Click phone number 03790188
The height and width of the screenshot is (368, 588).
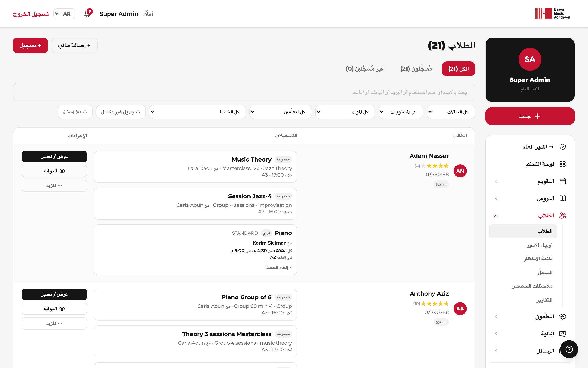(437, 175)
